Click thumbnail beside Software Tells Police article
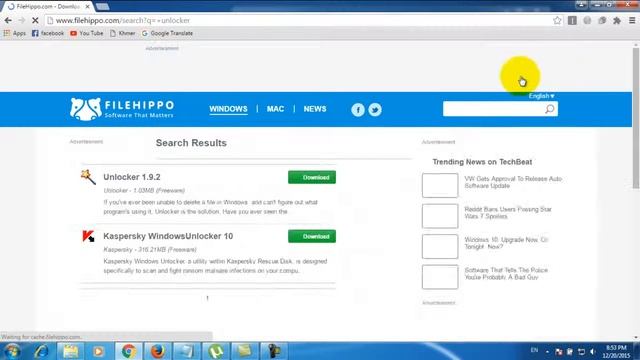 [440, 277]
